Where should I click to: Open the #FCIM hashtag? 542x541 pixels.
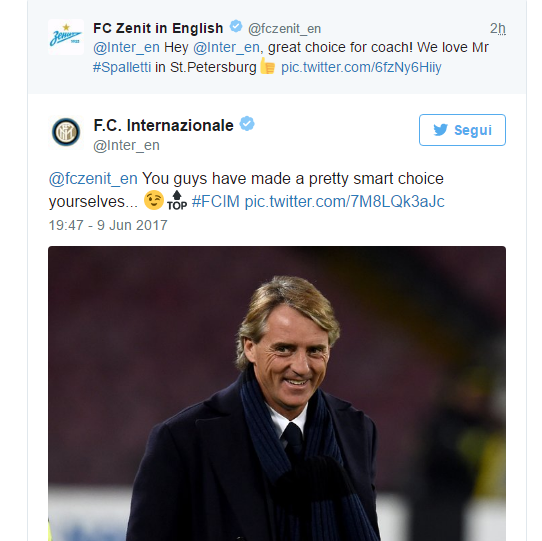[215, 201]
